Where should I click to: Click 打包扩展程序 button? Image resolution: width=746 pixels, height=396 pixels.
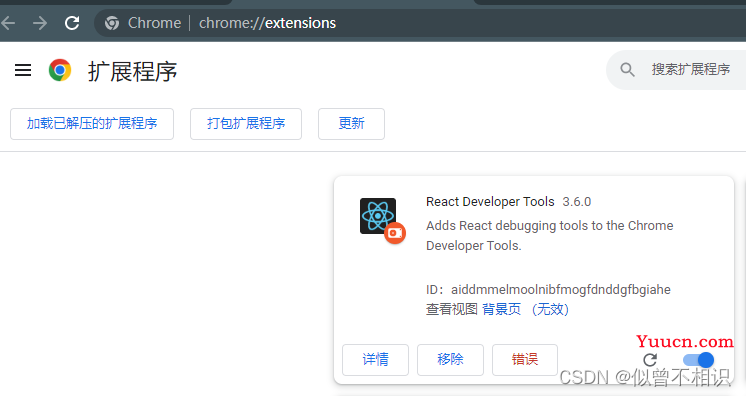(246, 124)
